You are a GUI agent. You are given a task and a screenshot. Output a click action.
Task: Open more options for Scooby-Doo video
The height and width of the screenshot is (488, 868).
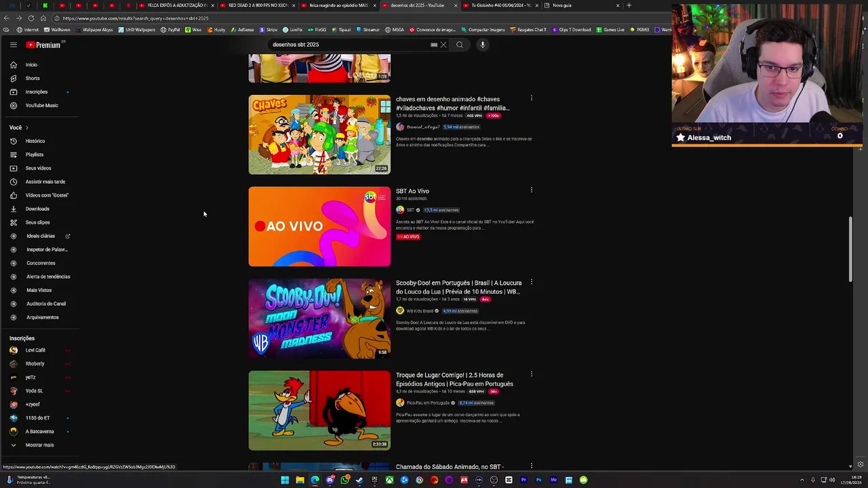click(532, 282)
